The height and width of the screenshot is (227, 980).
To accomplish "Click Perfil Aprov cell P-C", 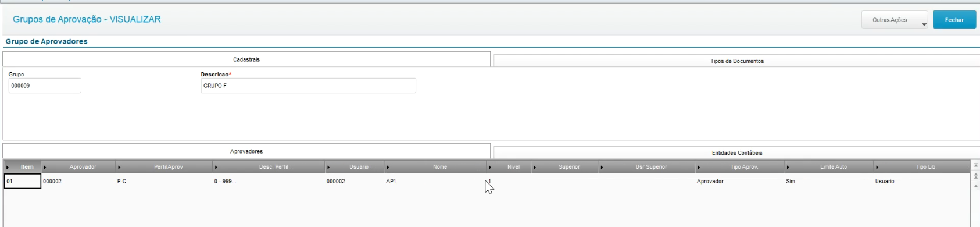I will tap(164, 182).
